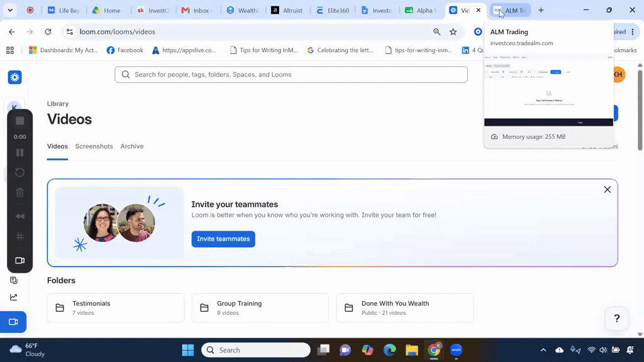Viewport: 644px width, 362px height.
Task: Open the Task View icon on taskbar
Action: (323, 350)
